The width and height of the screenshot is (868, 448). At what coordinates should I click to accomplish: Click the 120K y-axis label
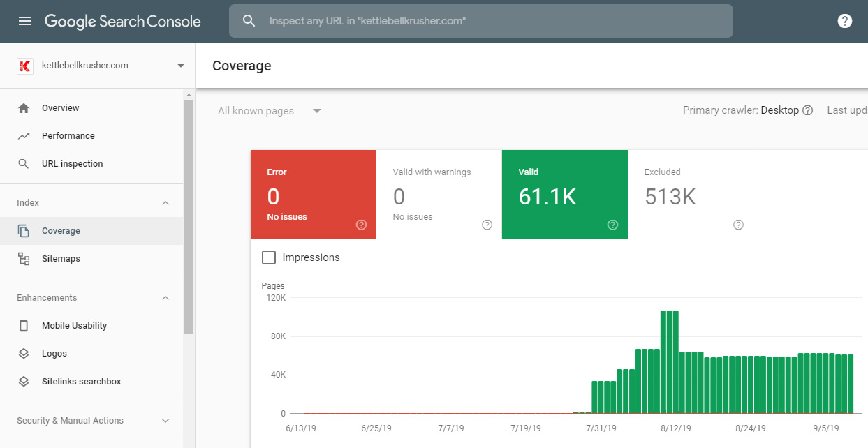[277, 298]
